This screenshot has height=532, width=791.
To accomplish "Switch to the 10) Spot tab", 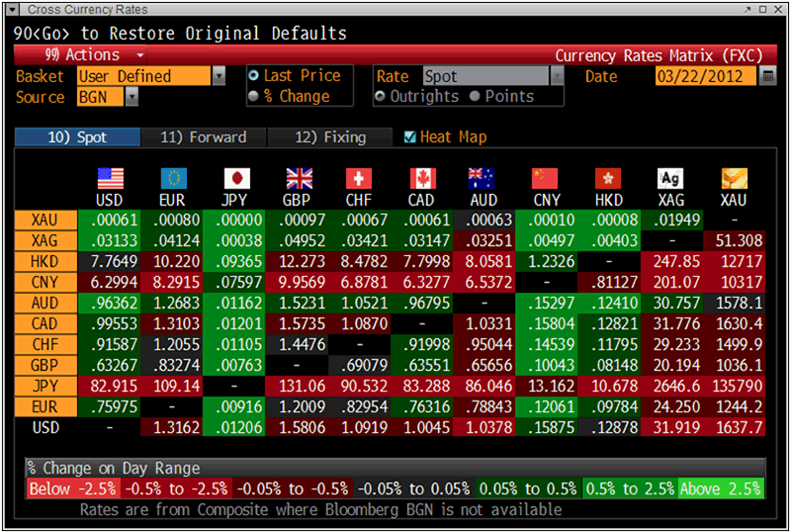I will (x=78, y=136).
